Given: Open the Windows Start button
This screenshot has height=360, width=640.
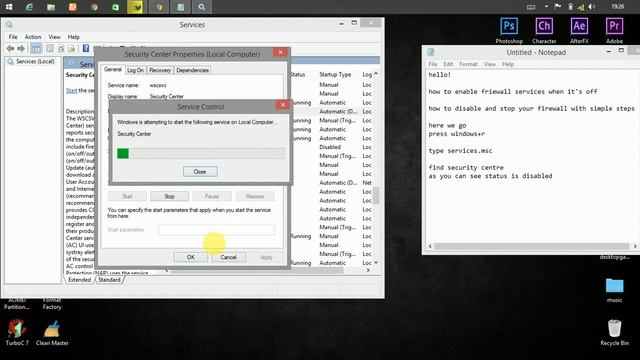Looking at the screenshot, I should [x=9, y=7].
